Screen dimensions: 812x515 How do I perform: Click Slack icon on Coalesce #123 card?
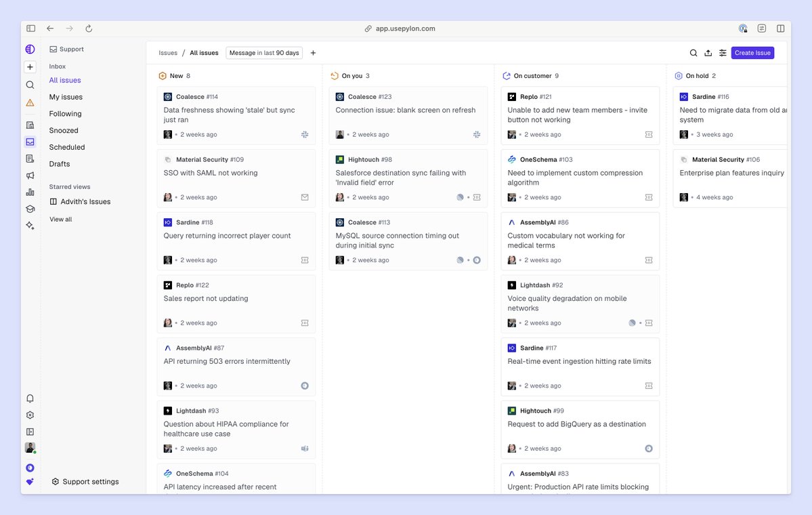(477, 135)
